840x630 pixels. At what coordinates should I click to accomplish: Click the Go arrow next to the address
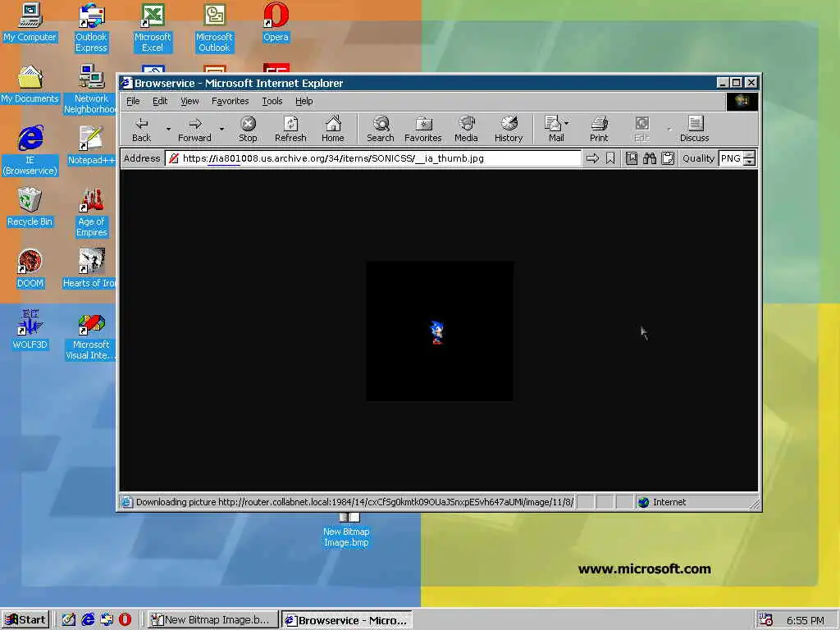[x=592, y=158]
